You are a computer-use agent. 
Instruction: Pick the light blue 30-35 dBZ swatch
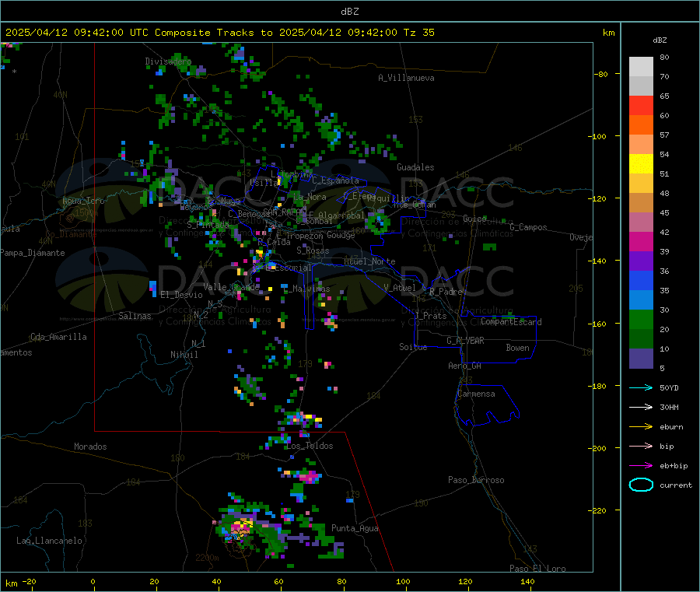click(x=641, y=300)
